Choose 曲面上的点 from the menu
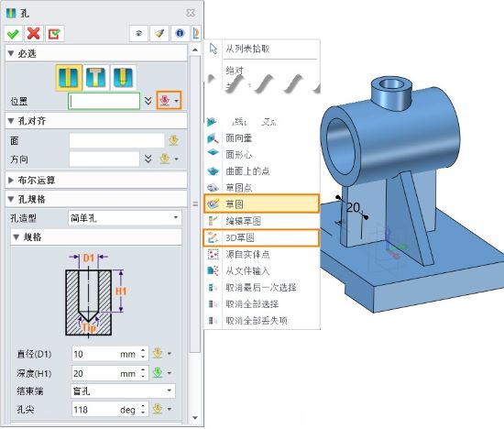504x429 pixels. pos(262,171)
